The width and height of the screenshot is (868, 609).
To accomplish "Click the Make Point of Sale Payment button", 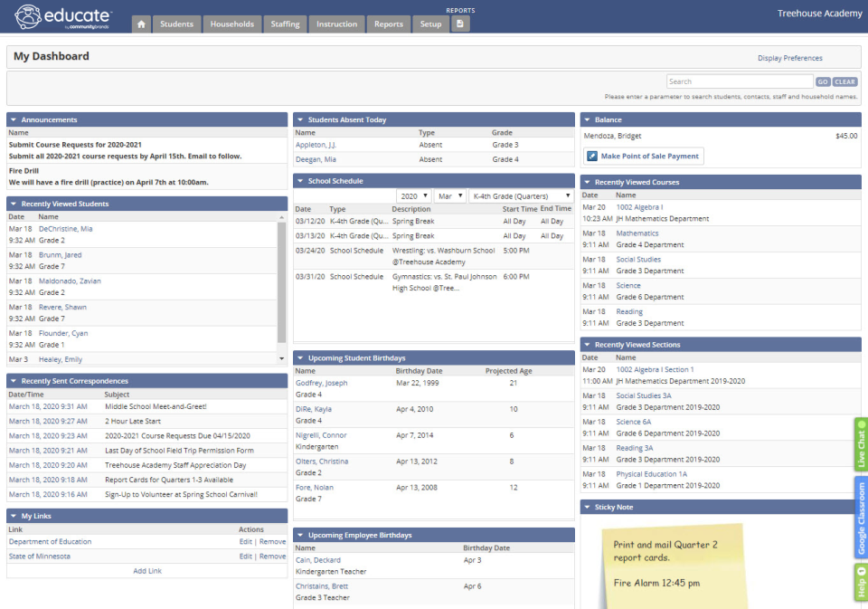I will click(643, 156).
